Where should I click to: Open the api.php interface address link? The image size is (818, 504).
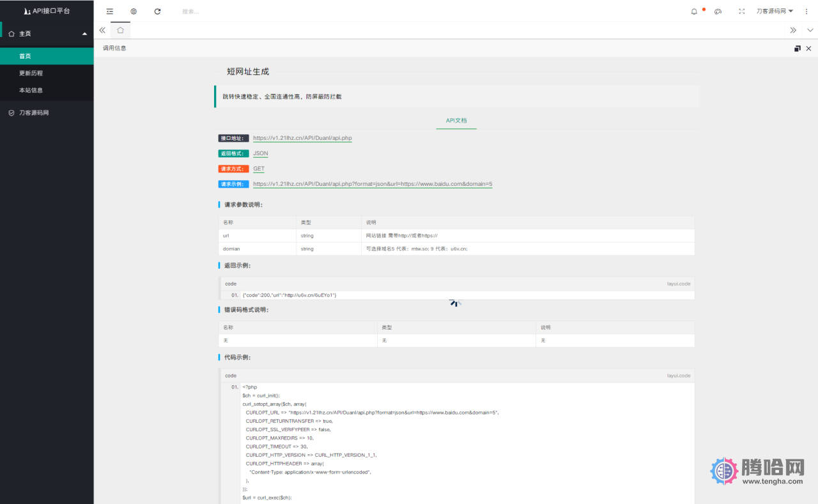click(x=302, y=138)
